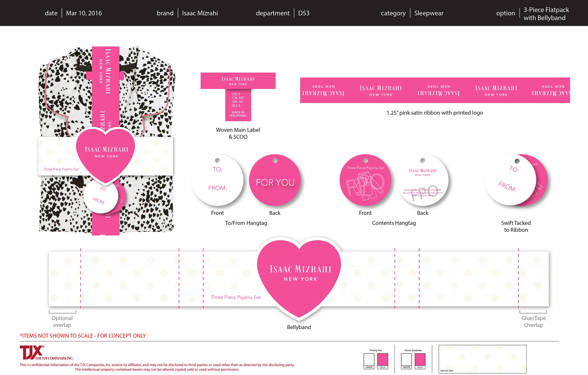Click the 'D53' department value
The width and height of the screenshot is (588, 375).
304,13
